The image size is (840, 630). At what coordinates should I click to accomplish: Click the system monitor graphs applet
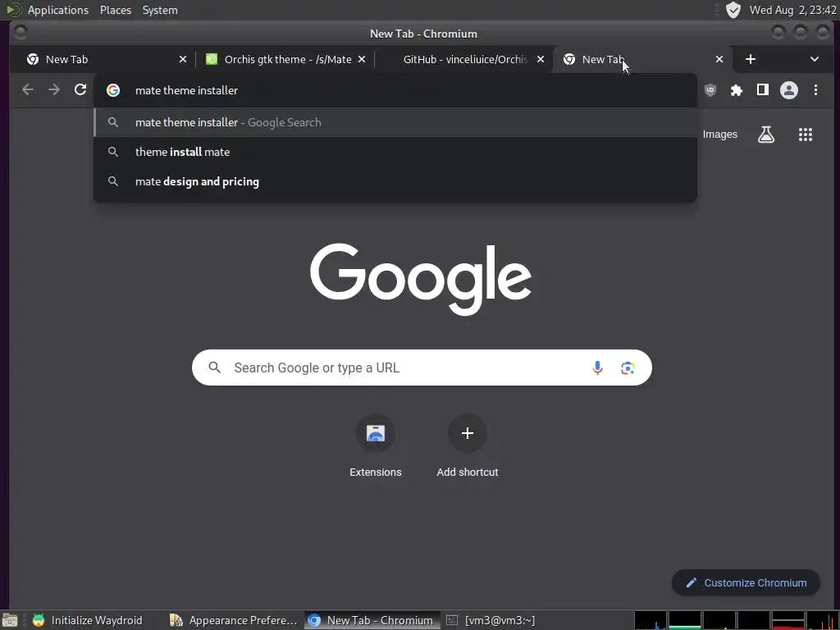click(737, 620)
